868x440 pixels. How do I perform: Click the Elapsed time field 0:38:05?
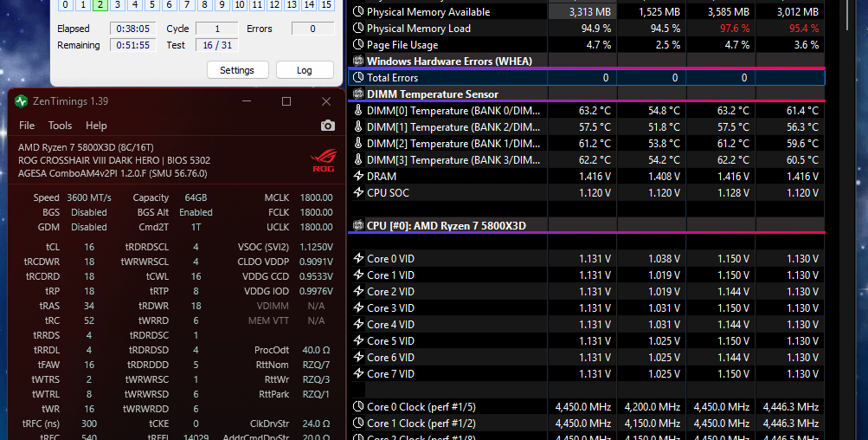[x=133, y=29]
